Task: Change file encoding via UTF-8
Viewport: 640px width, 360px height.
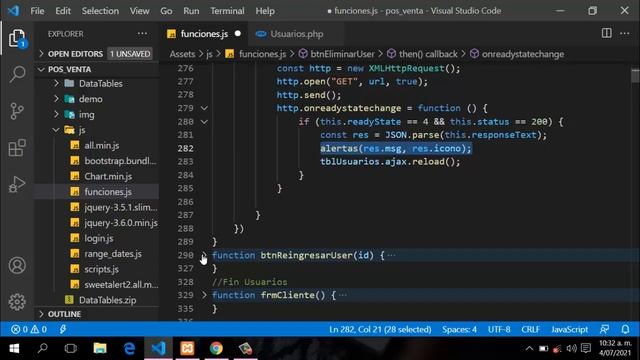Action: 499,329
